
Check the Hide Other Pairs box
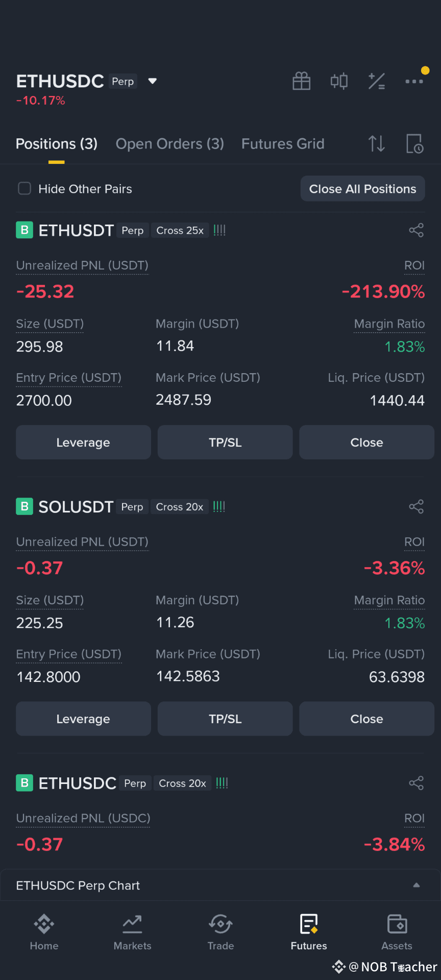coord(24,189)
